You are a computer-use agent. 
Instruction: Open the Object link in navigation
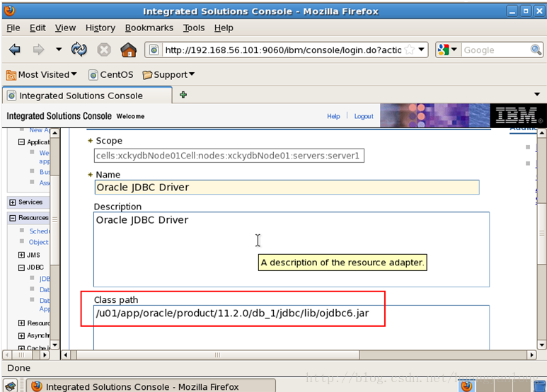(x=38, y=242)
